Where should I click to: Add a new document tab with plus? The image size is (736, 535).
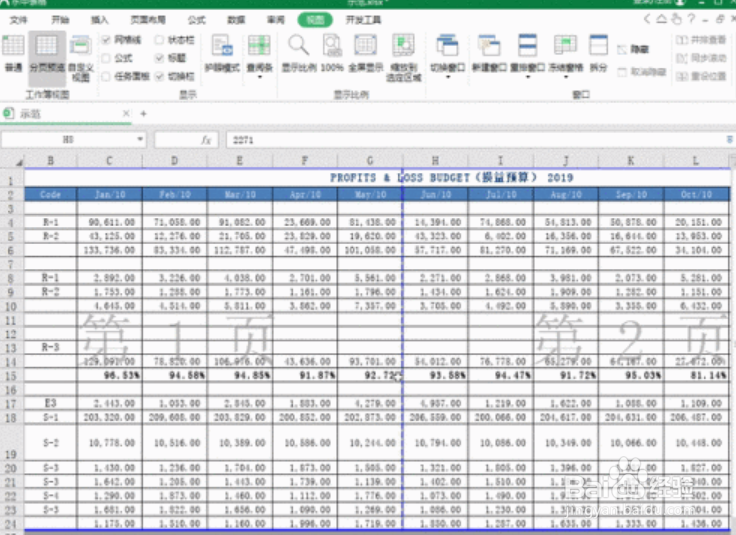[x=144, y=114]
